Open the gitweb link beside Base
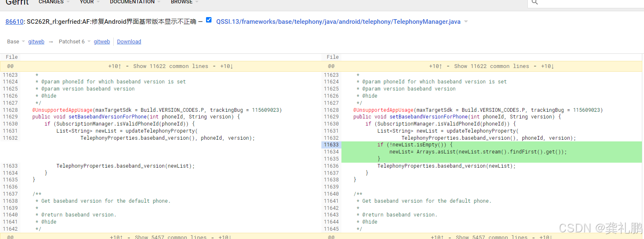 (36, 41)
